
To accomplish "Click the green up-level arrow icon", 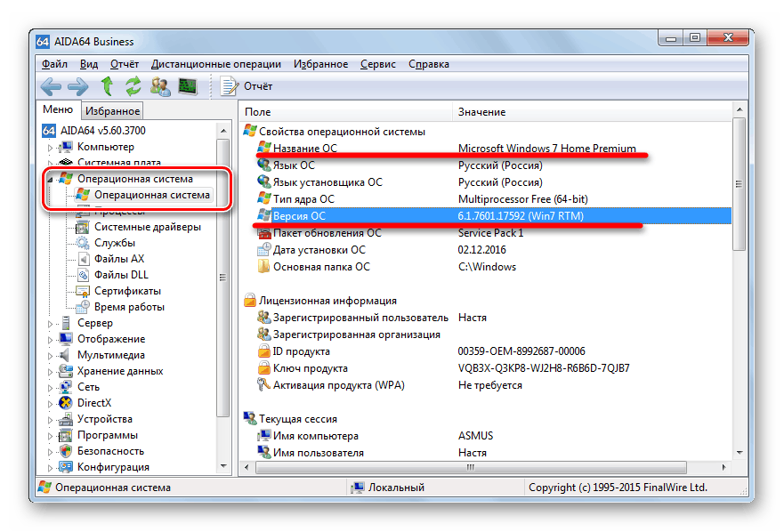I will (107, 86).
